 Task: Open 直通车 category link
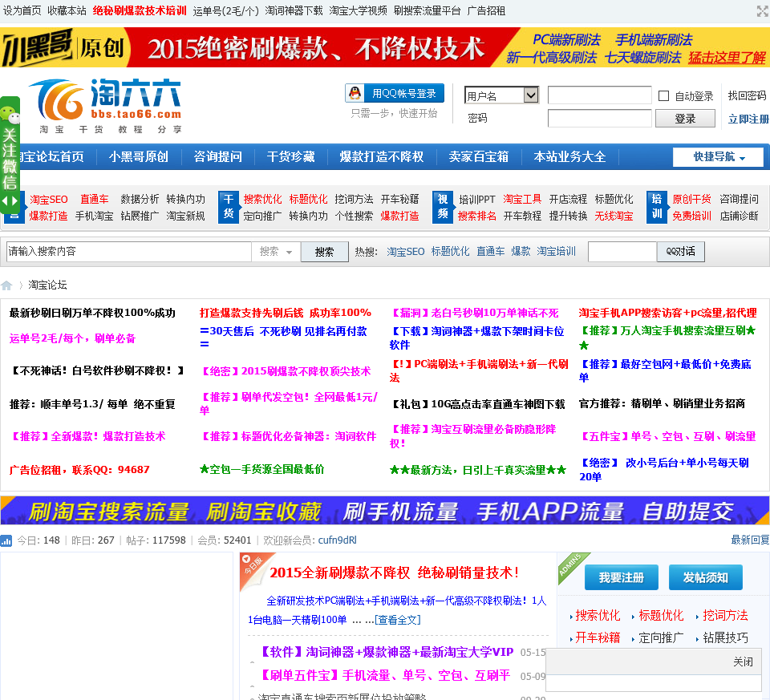click(x=95, y=200)
